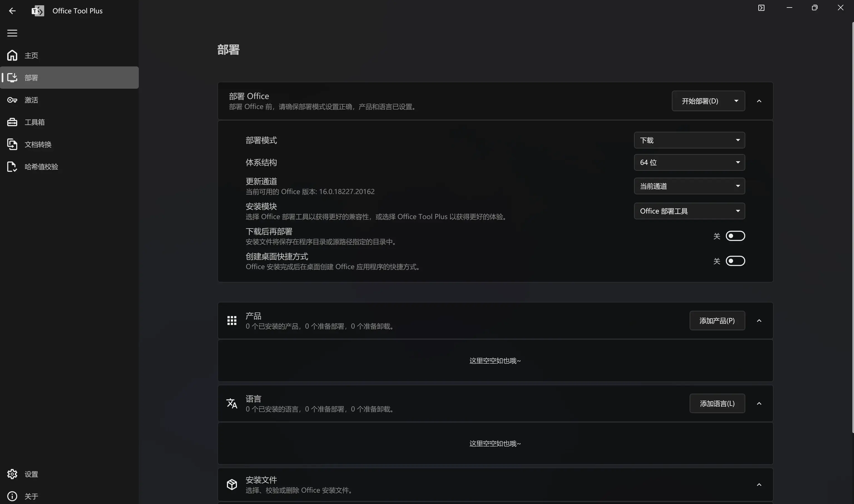Viewport: 854px width, 504px height.
Task: Open the 关于 page
Action: coord(69,496)
